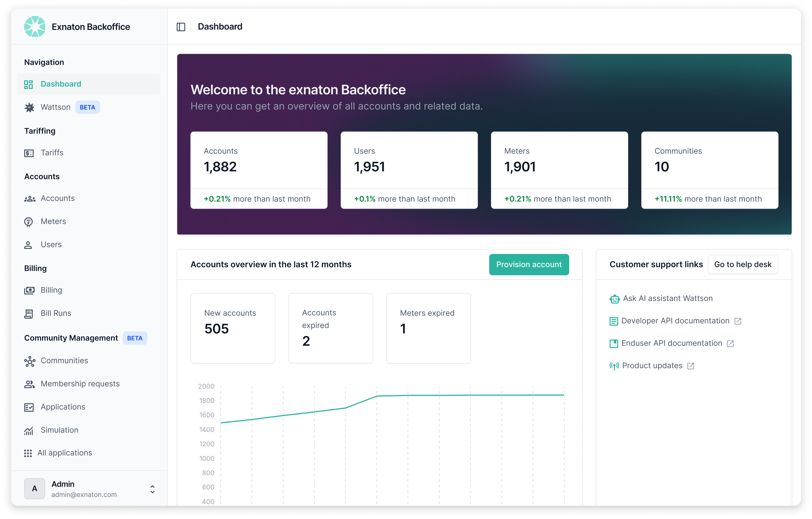The image size is (812, 519).
Task: Click the Accounts people icon
Action: (x=30, y=199)
